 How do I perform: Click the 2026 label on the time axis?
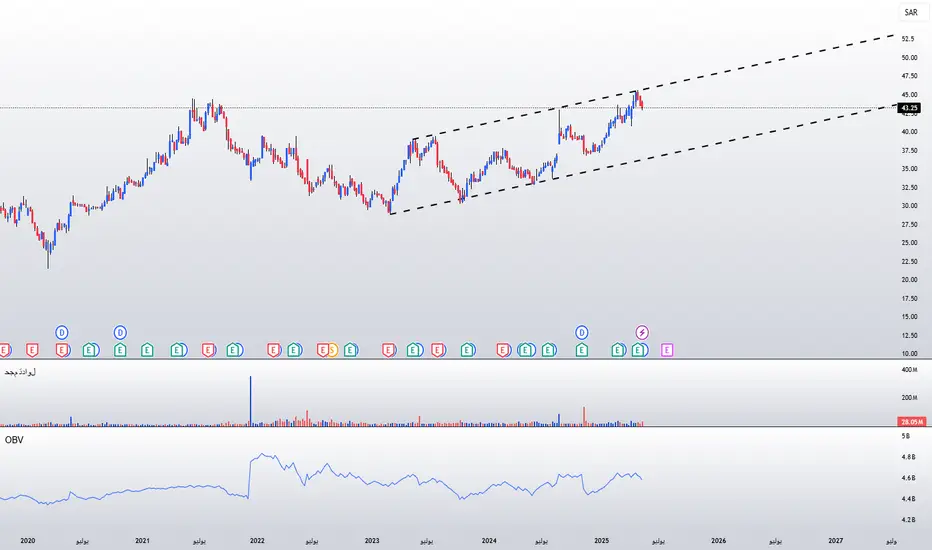719,540
